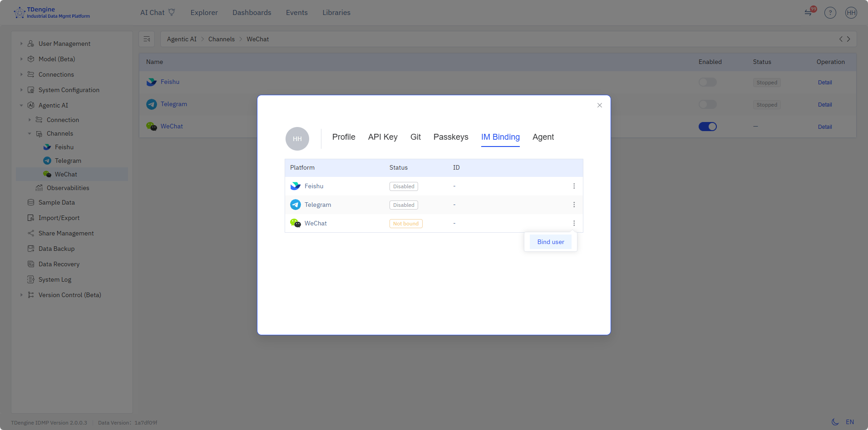The image size is (868, 430).
Task: Open more options for Feishu binding row
Action: click(x=574, y=186)
